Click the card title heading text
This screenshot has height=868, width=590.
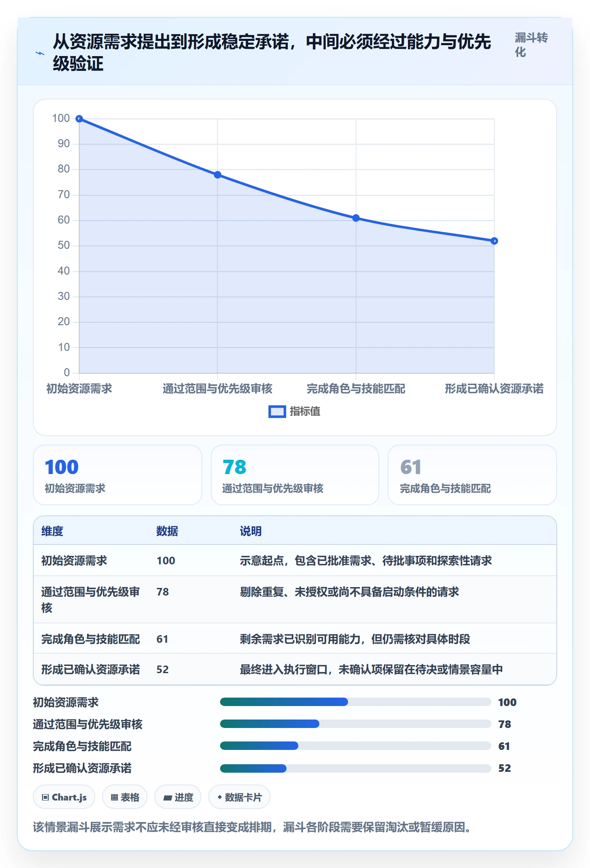pos(272,53)
